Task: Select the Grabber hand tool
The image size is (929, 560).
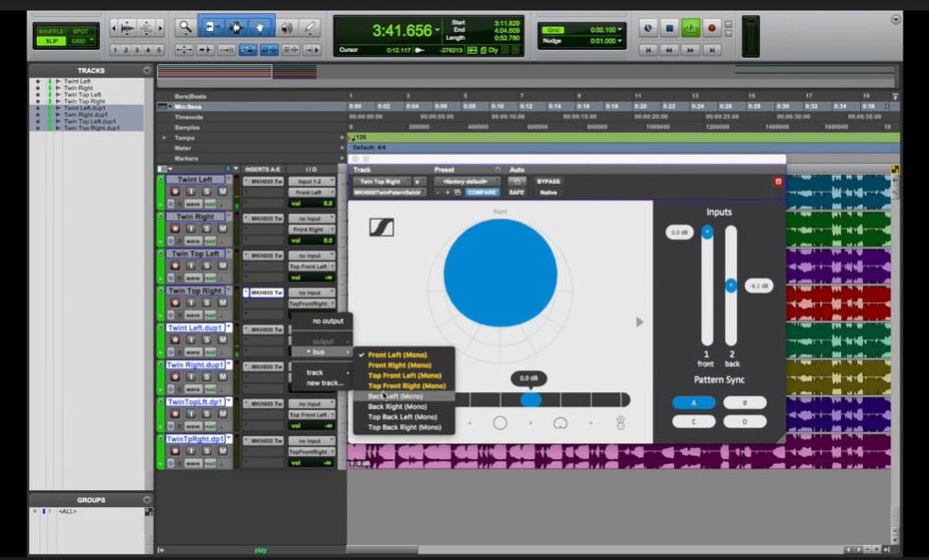Action: point(260,27)
